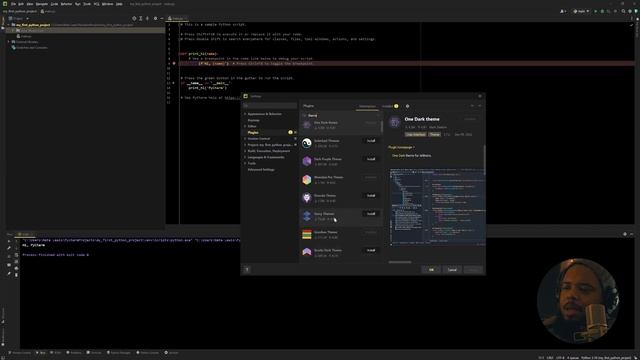Viewport: 640px width, 360px height.
Task: Click Expand All icon in Project panel toolbar
Action: pos(141,18)
